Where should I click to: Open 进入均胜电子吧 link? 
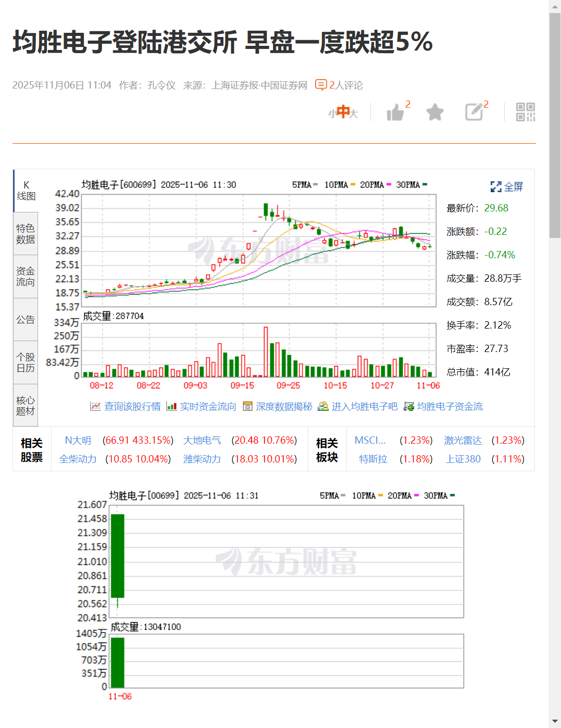click(x=365, y=406)
